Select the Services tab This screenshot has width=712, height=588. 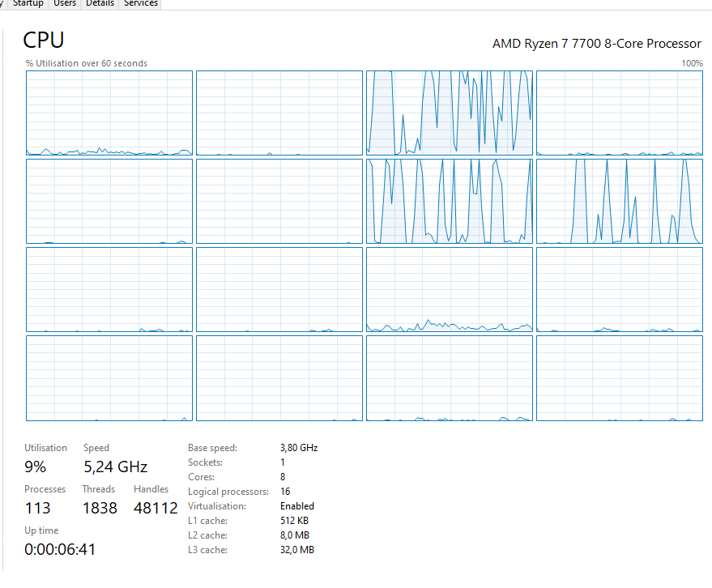tap(141, 3)
